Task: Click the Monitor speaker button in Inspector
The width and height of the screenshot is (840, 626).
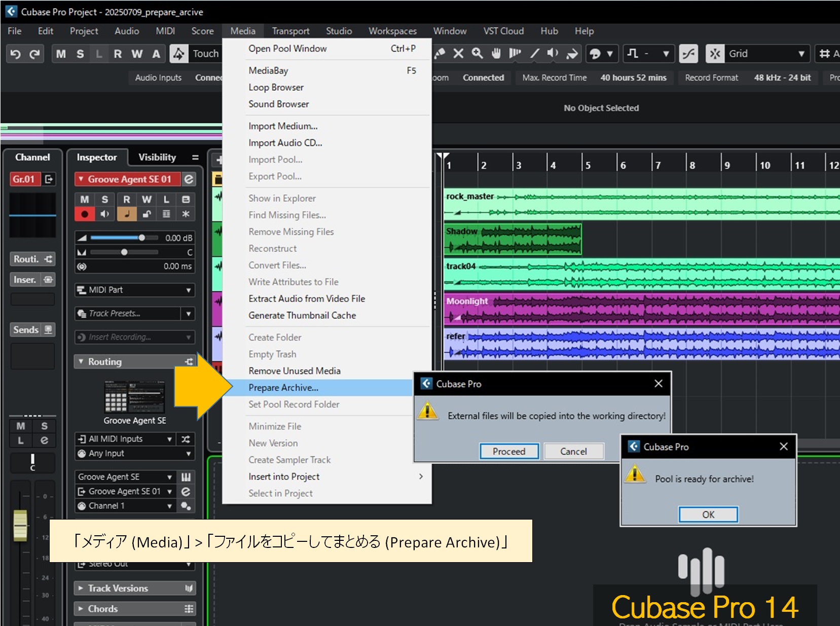Action: pos(105,214)
